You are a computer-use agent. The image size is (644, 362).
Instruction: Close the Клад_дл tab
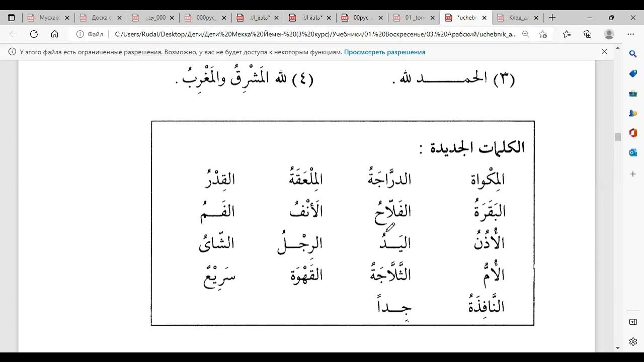click(536, 18)
